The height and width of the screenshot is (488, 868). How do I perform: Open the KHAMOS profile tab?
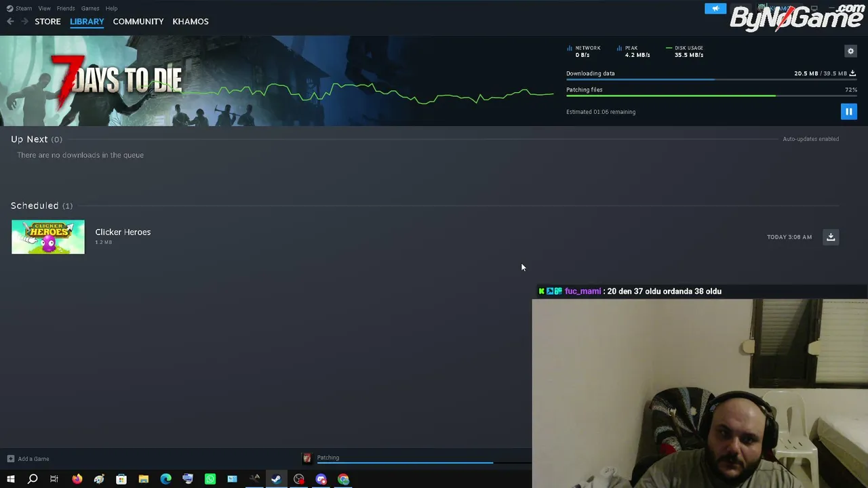(191, 22)
